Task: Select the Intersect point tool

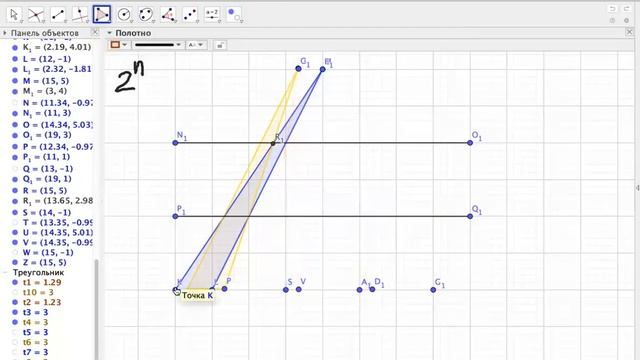Action: coord(36,15)
